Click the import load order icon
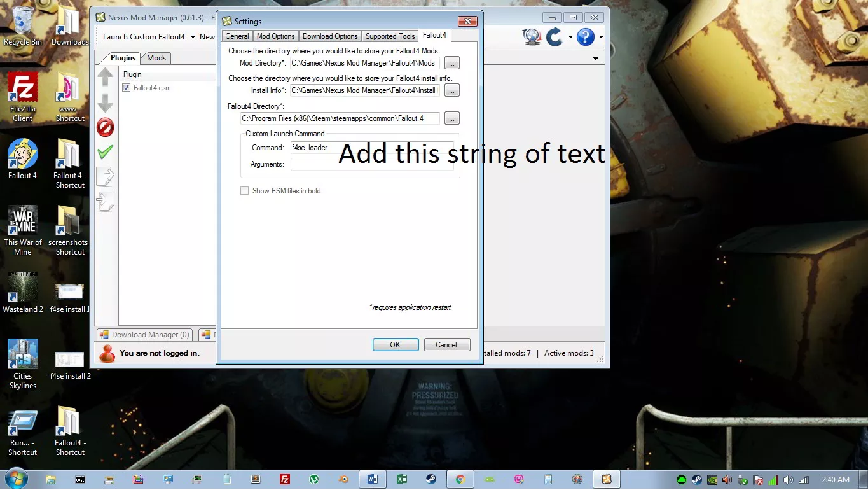The height and width of the screenshot is (490, 868). point(105,201)
